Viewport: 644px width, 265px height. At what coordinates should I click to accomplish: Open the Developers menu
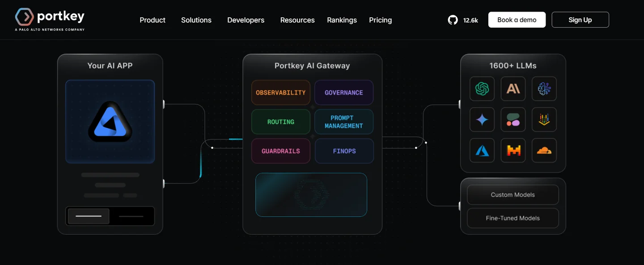tap(246, 20)
